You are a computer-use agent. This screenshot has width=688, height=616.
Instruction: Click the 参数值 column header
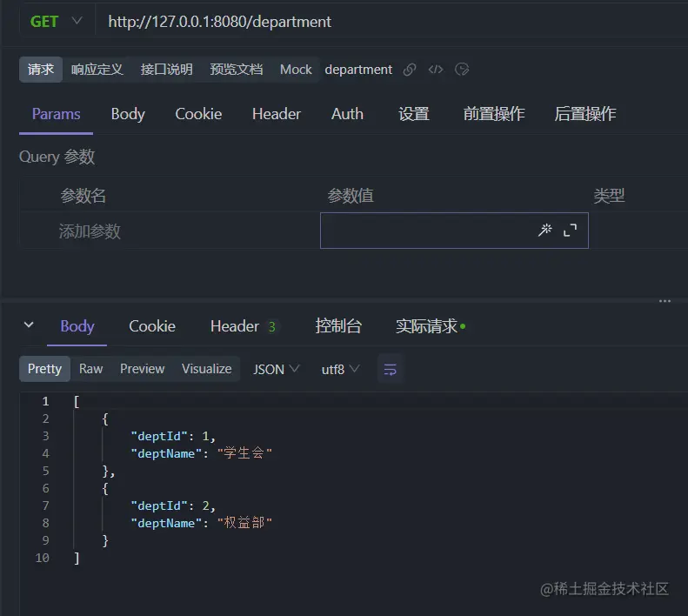point(351,196)
